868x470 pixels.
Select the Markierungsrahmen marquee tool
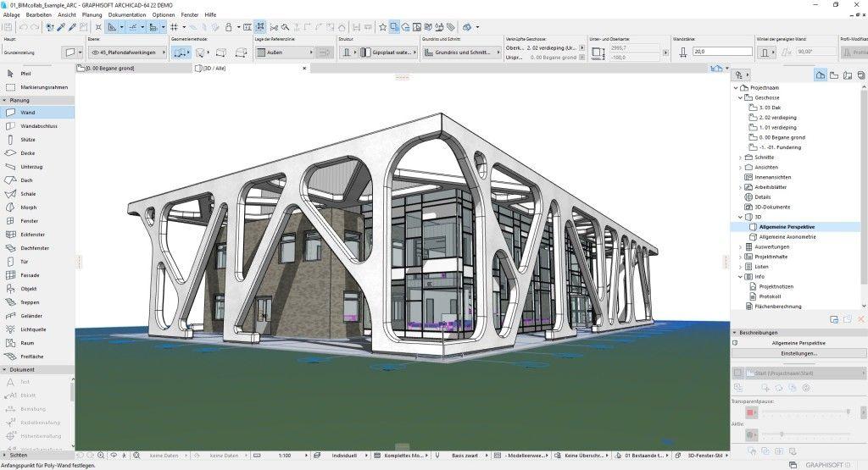(x=37, y=87)
